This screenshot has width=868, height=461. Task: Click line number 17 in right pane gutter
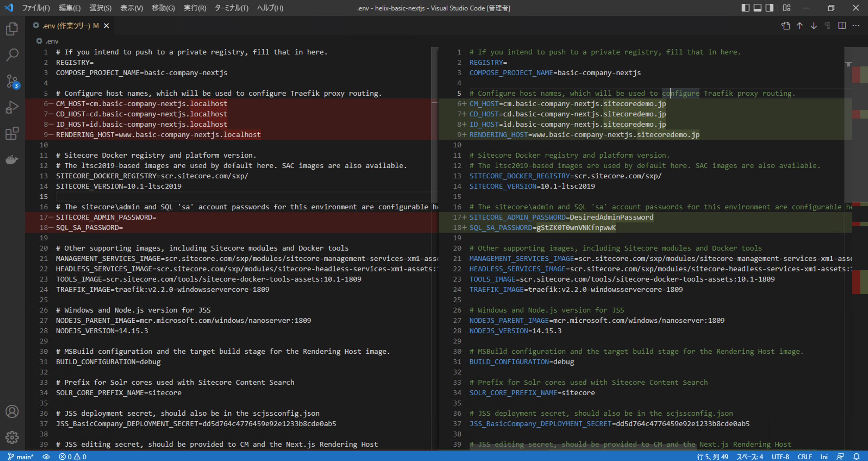(457, 217)
